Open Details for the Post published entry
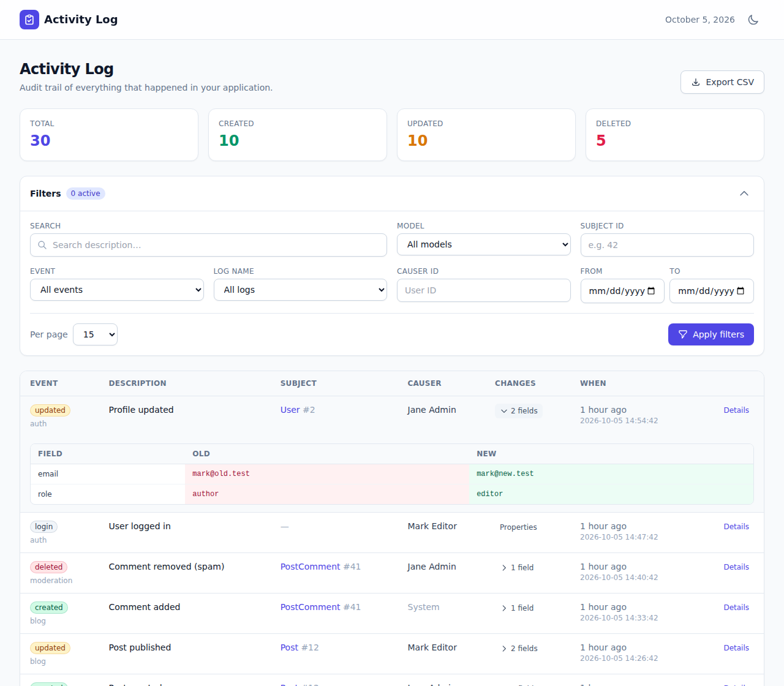Viewport: 784px width, 686px height. click(736, 648)
